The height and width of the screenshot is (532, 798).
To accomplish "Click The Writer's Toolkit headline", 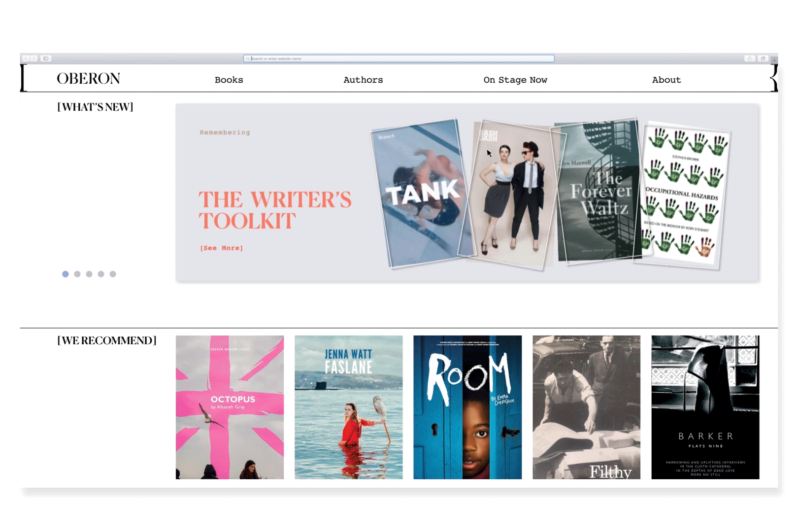I will (275, 210).
